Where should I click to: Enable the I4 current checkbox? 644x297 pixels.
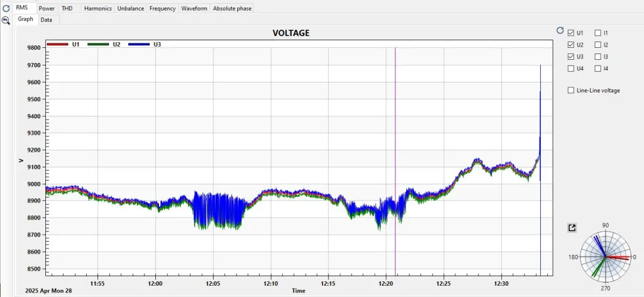coord(598,69)
